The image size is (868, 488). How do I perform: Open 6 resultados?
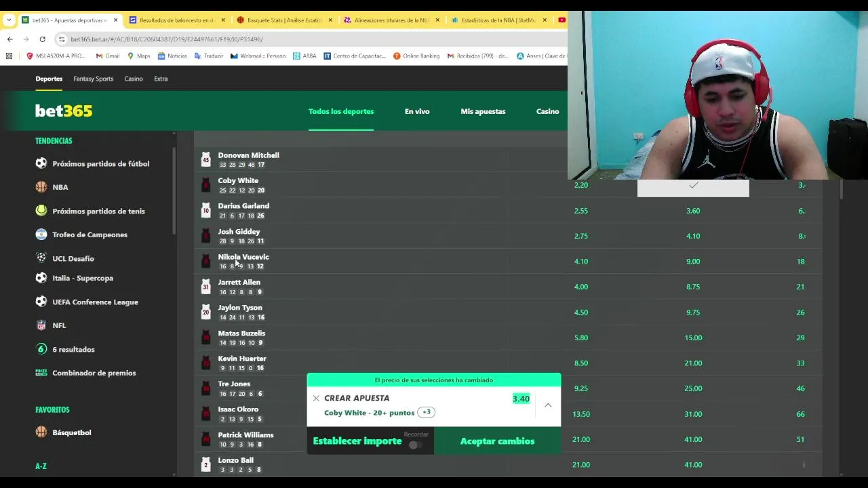(x=73, y=349)
